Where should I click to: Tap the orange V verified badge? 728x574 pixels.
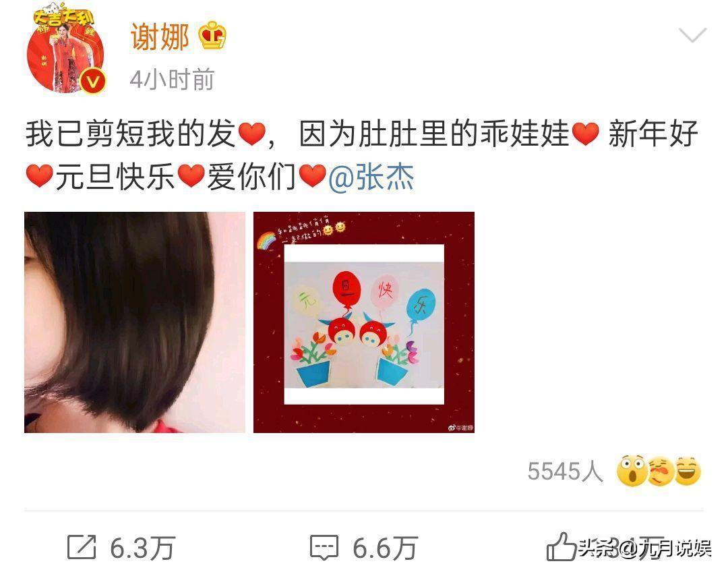pyautogui.click(x=93, y=82)
